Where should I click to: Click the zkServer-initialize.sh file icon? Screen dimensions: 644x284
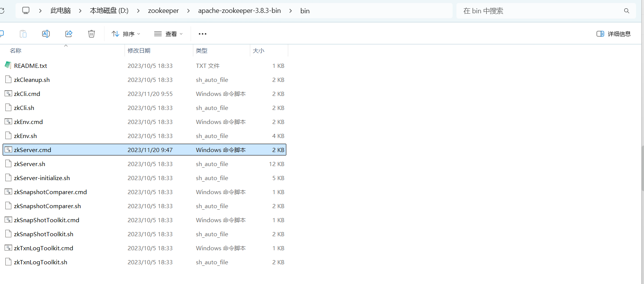[8, 177]
